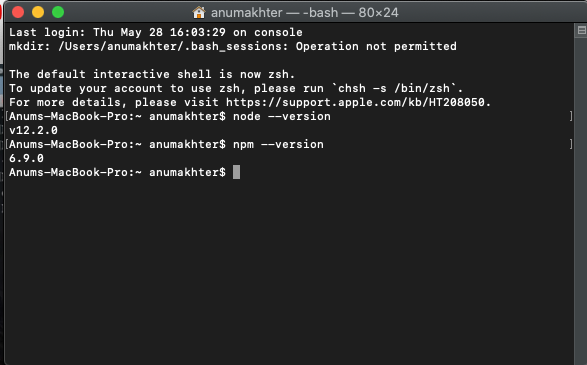Click the 6.9.0 output line
This screenshot has height=365, width=587.
click(26, 158)
